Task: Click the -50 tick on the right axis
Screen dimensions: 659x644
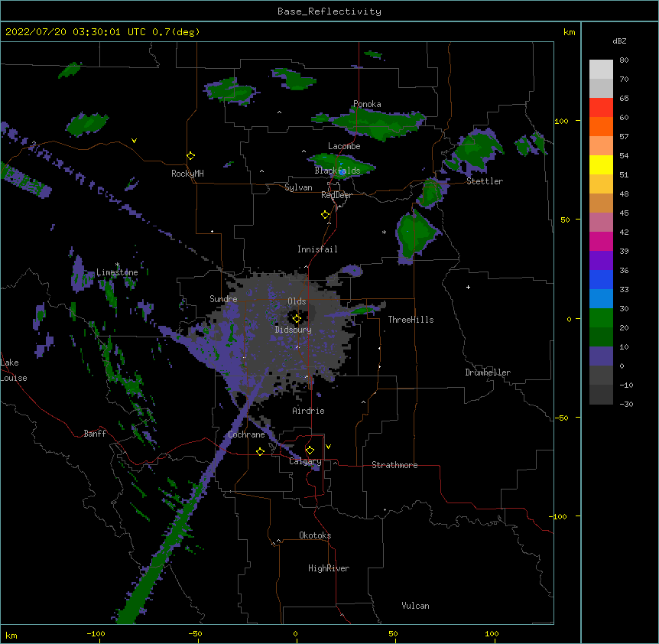Action: tap(561, 418)
